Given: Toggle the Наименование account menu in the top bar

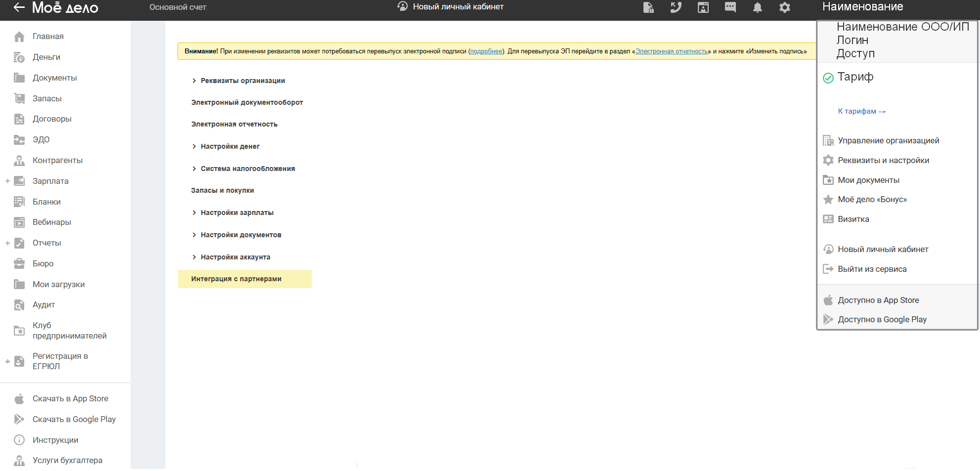Looking at the screenshot, I should [862, 7].
